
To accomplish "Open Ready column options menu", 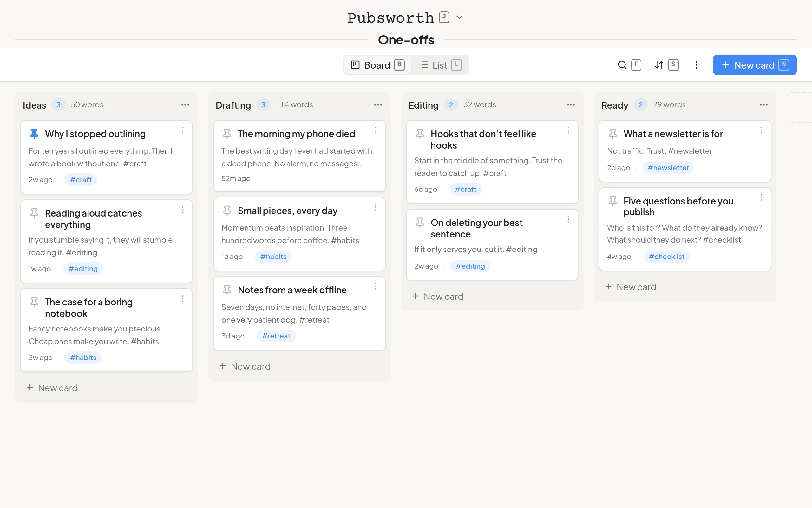I will pyautogui.click(x=764, y=105).
